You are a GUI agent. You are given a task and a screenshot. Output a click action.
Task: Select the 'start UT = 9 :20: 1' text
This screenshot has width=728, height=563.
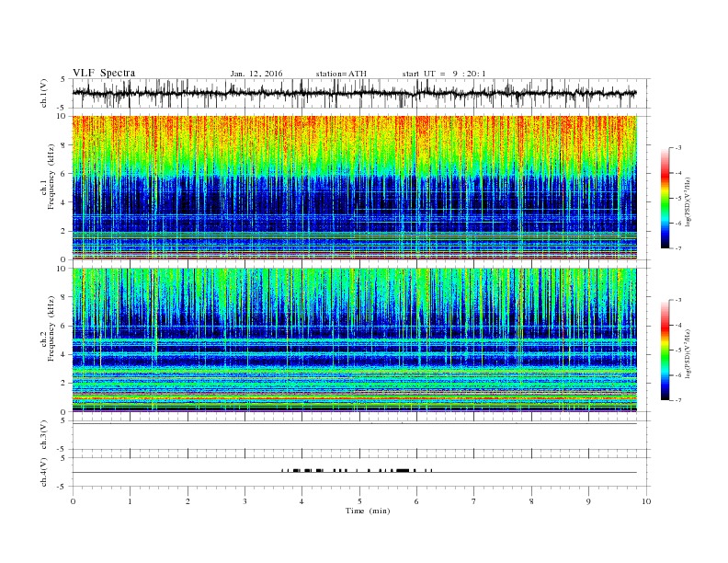(444, 74)
